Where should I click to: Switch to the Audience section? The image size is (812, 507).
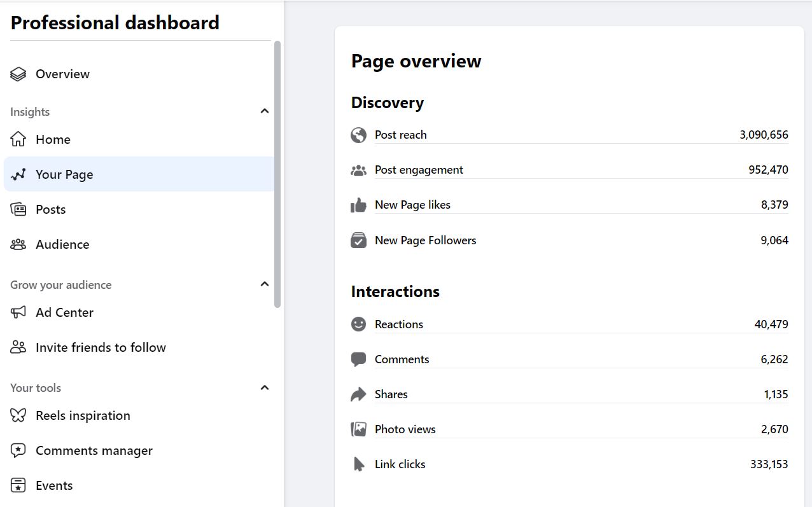(x=62, y=244)
